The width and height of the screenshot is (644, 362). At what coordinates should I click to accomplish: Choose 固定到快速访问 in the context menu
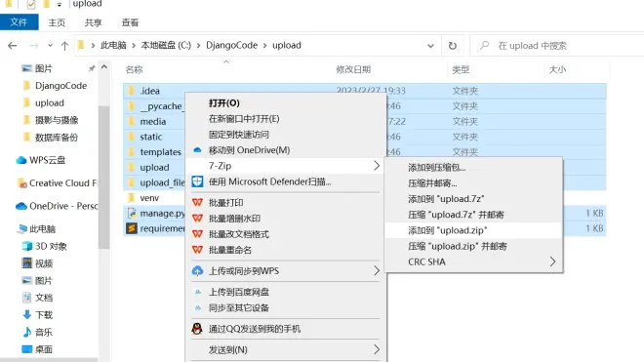[x=239, y=135]
